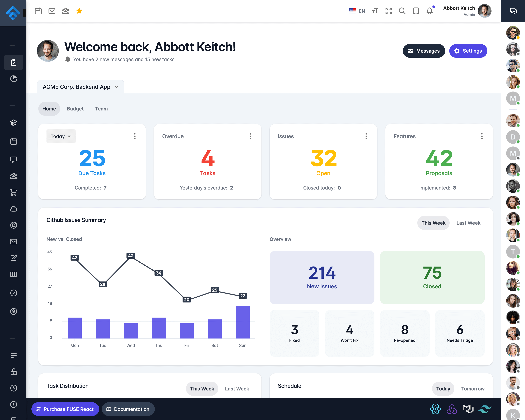Click the Purchase FUSE React button
525x420 pixels.
coord(65,409)
